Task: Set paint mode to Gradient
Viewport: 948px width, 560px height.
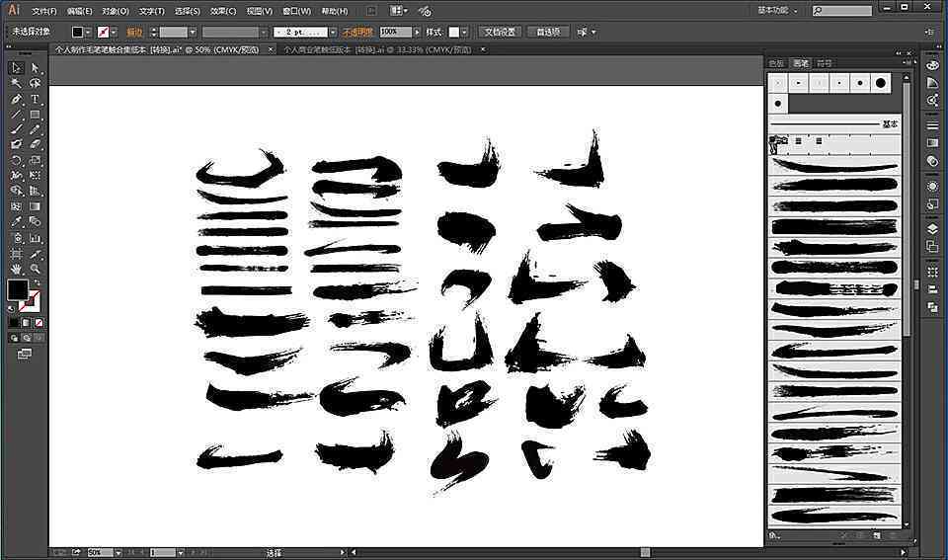Action: [26, 322]
